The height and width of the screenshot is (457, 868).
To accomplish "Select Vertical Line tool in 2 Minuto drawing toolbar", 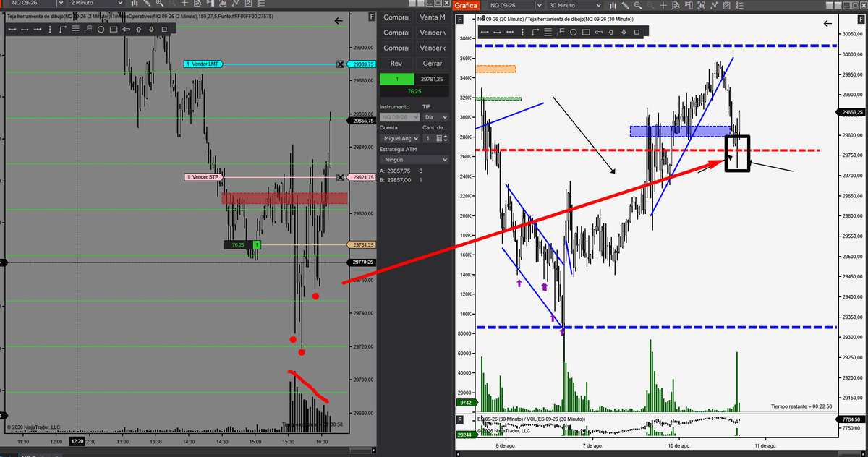I will pyautogui.click(x=50, y=30).
